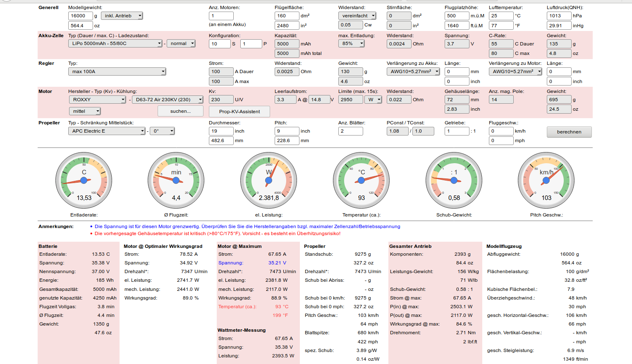Open the Regler type max 100A dropdown
The width and height of the screenshot is (632, 364).
[x=117, y=71]
